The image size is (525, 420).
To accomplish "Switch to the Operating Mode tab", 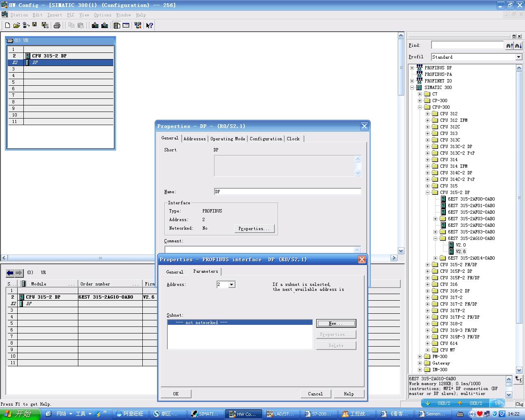I will pos(228,139).
